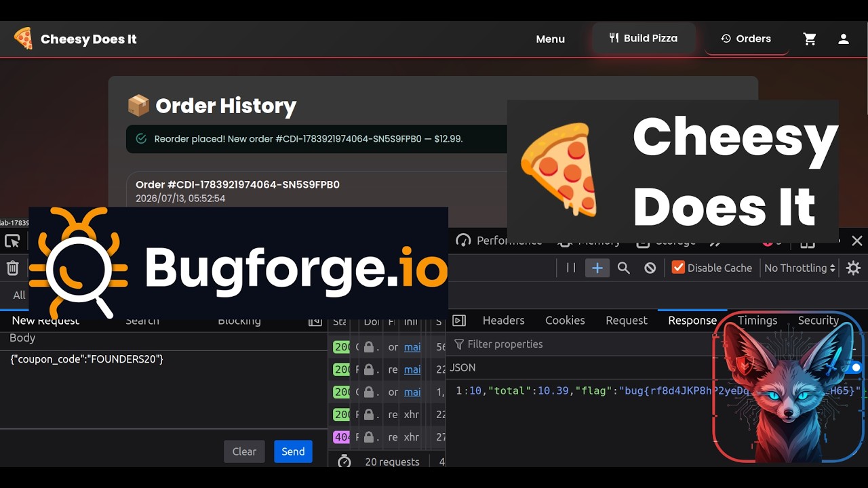Click the stopwatch icon in network status bar

click(344, 462)
